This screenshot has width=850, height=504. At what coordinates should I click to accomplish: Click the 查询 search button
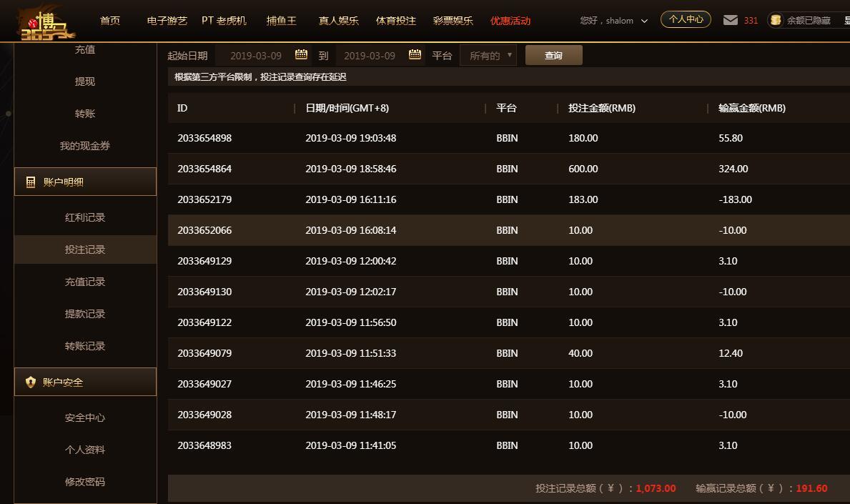(x=553, y=55)
